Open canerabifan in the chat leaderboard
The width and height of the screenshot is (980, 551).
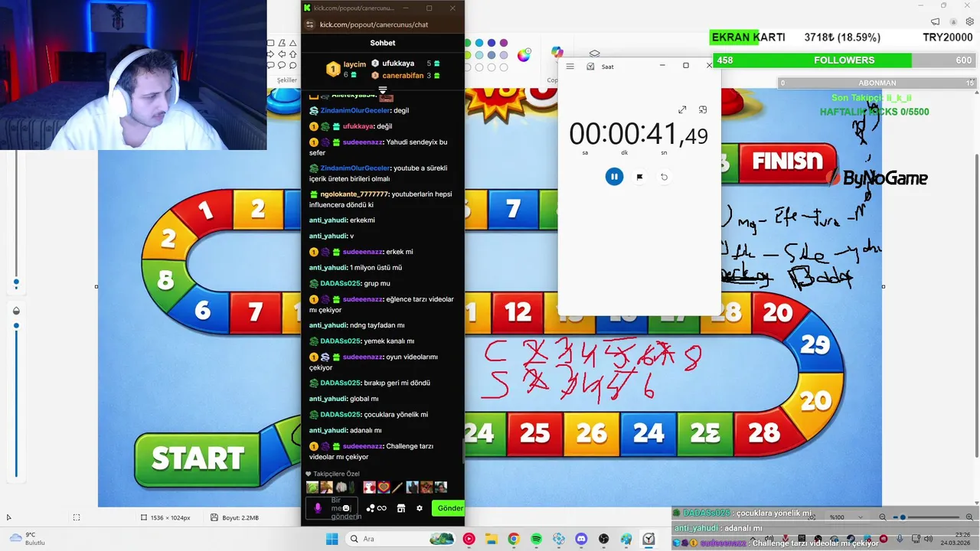(x=403, y=76)
